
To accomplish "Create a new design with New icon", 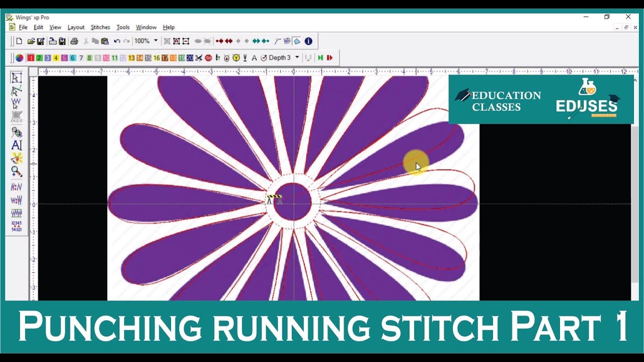I will coord(19,41).
